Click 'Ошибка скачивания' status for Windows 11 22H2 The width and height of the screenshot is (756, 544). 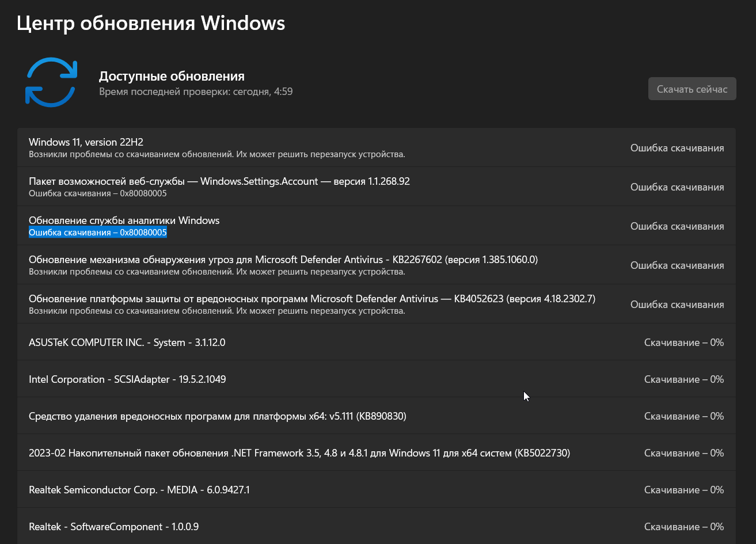click(677, 148)
